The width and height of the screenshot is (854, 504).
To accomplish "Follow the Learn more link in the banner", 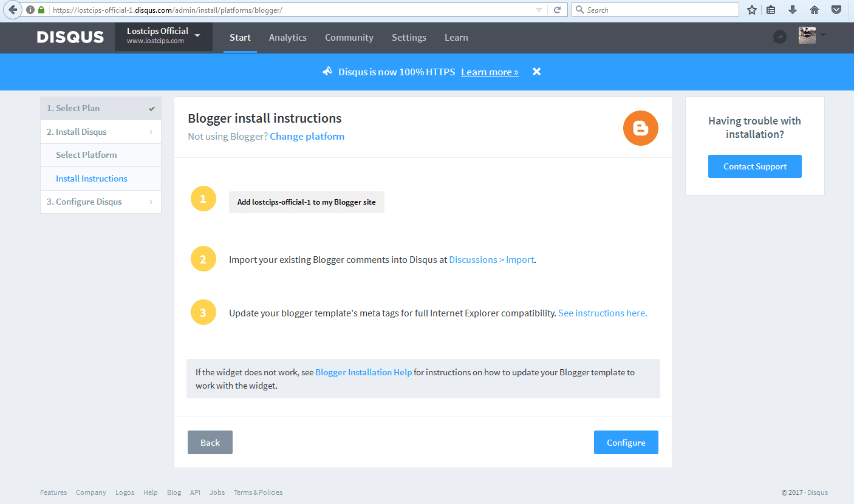I will coord(490,72).
